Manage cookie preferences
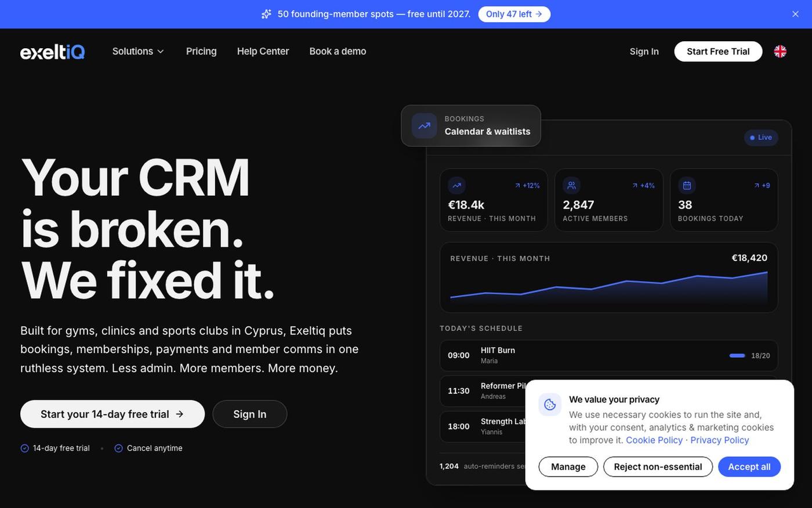Image resolution: width=812 pixels, height=508 pixels. coord(568,467)
